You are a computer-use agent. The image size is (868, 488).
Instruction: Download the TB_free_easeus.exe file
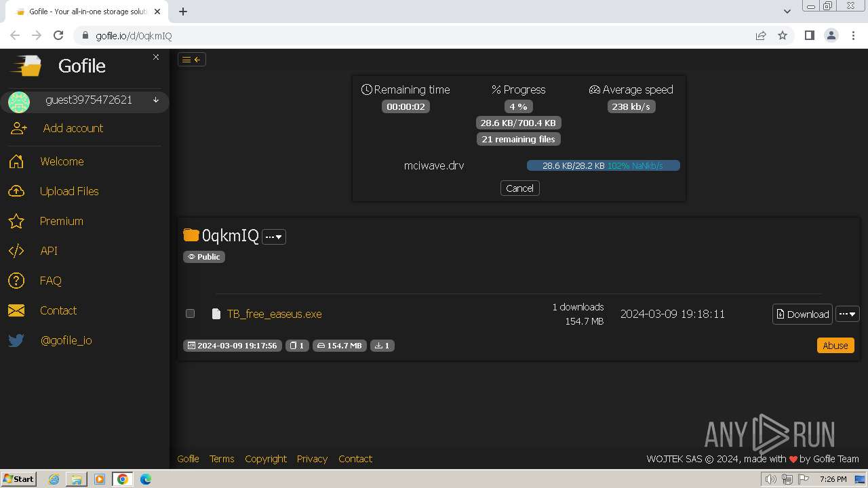tap(802, 314)
